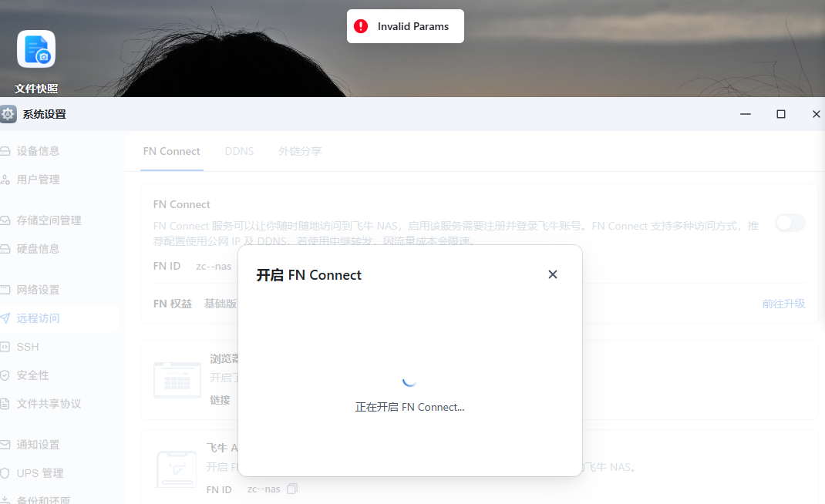Click the 安全性 shield icon
Screen dimensions: 825x504
pyautogui.click(x=5, y=375)
